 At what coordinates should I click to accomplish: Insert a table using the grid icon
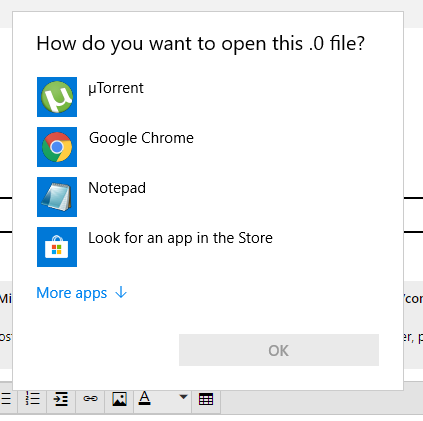click(206, 399)
